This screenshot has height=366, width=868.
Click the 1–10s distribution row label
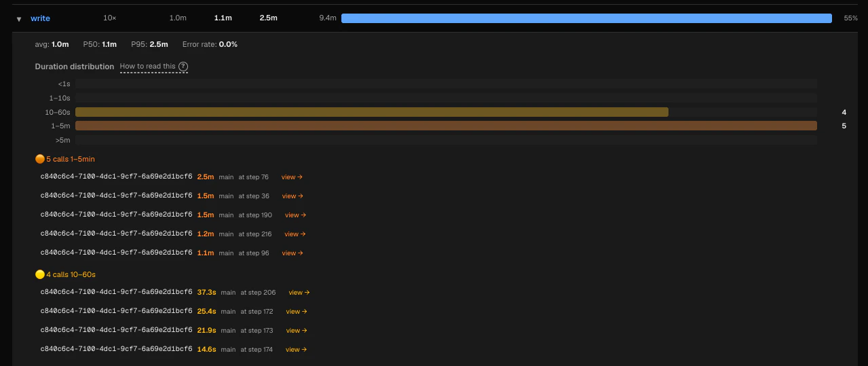click(x=60, y=98)
